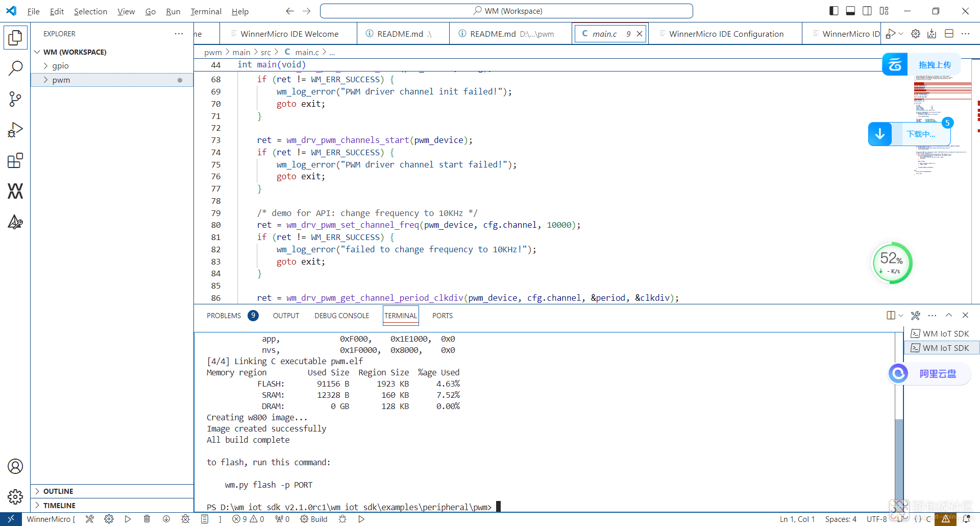Viewport: 980px width, 526px height.
Task: Open the notifications bell in the status bar
Action: tap(966, 519)
